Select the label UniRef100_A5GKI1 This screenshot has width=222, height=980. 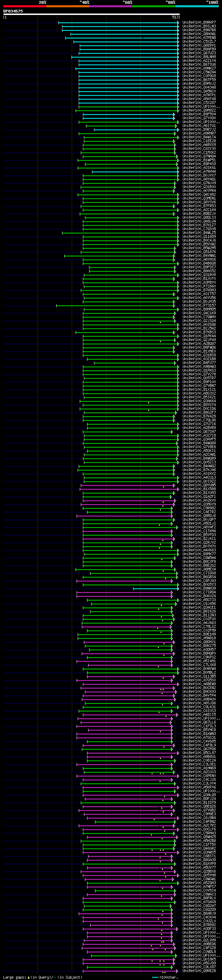click(199, 451)
